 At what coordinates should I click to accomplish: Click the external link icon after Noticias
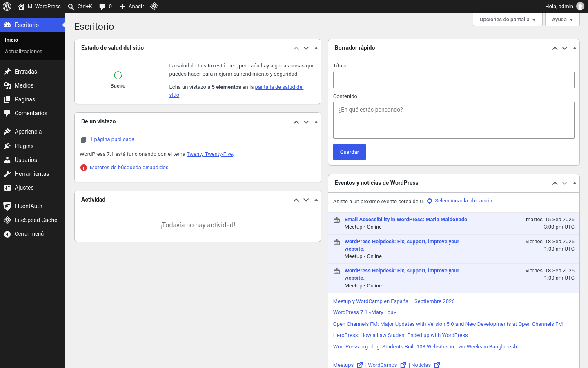(437, 365)
